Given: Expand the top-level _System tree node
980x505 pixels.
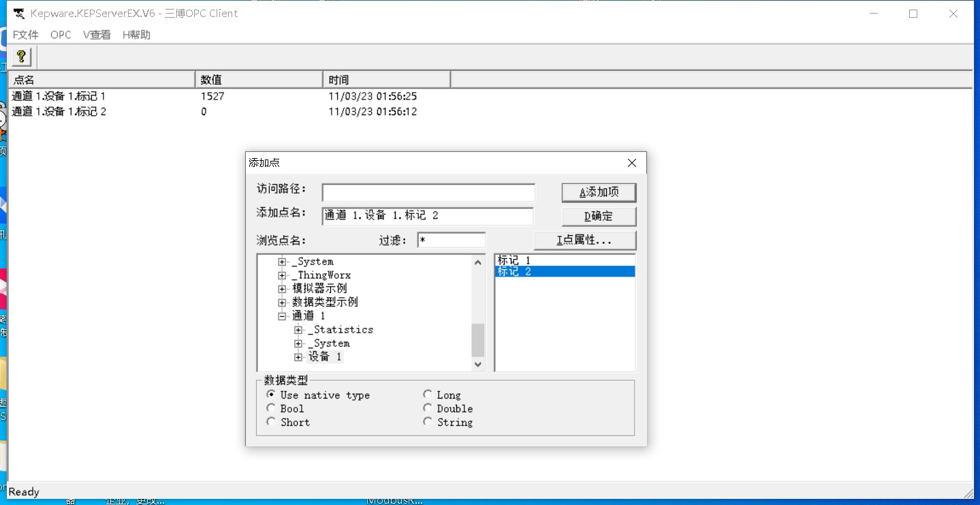Looking at the screenshot, I should (282, 262).
